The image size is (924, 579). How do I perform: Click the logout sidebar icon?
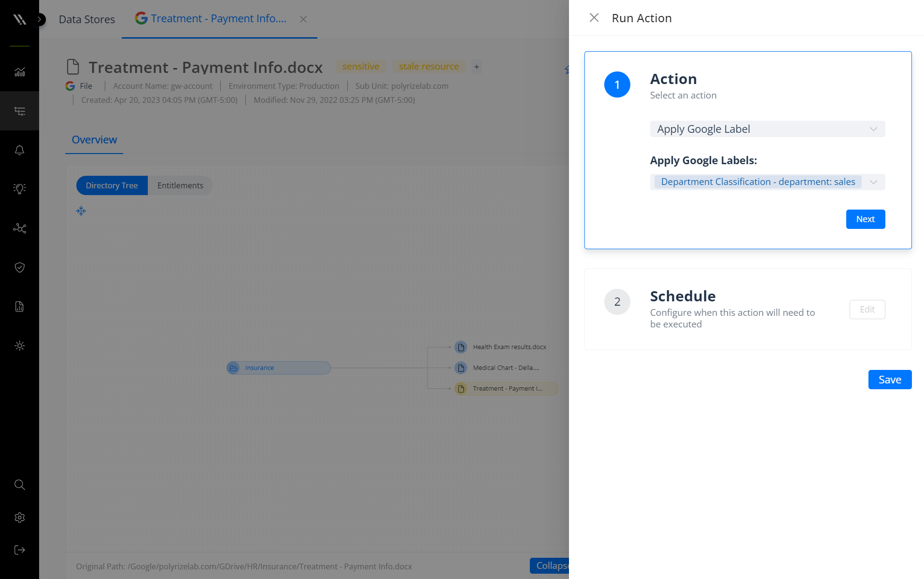pos(19,550)
